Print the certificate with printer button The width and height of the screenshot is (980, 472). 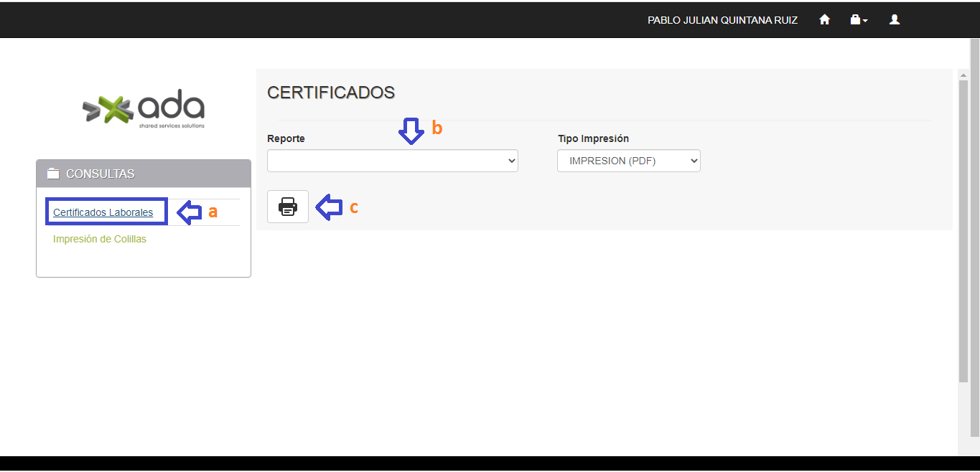(x=288, y=207)
